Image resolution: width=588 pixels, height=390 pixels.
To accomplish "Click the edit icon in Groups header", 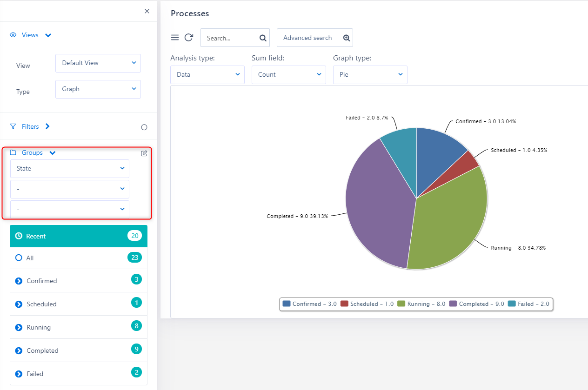I will [x=144, y=153].
